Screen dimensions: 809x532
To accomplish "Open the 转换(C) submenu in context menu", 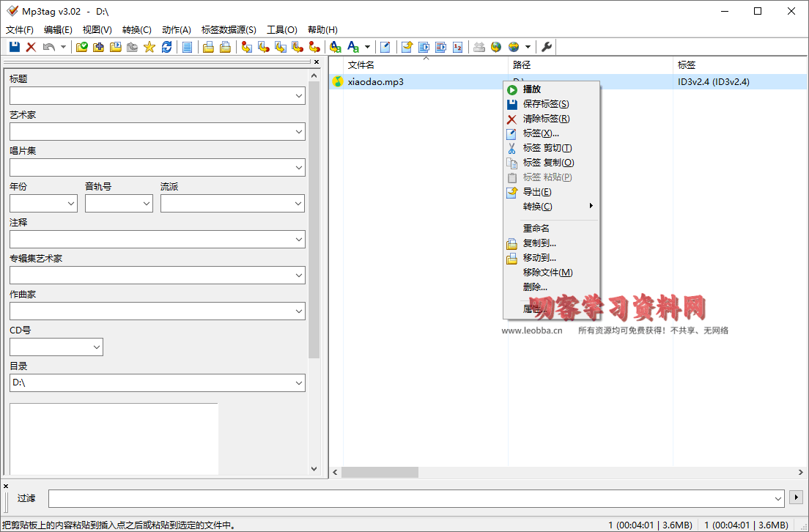I will 538,207.
